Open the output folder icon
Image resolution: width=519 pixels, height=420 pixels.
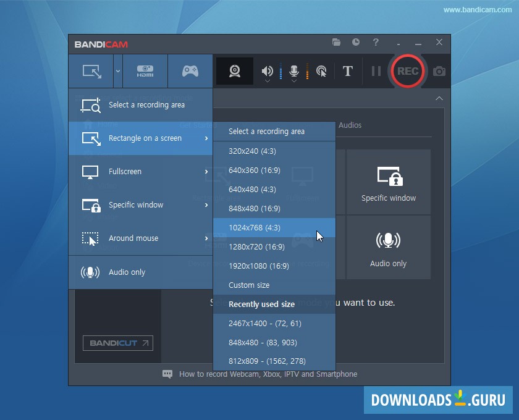click(x=336, y=43)
